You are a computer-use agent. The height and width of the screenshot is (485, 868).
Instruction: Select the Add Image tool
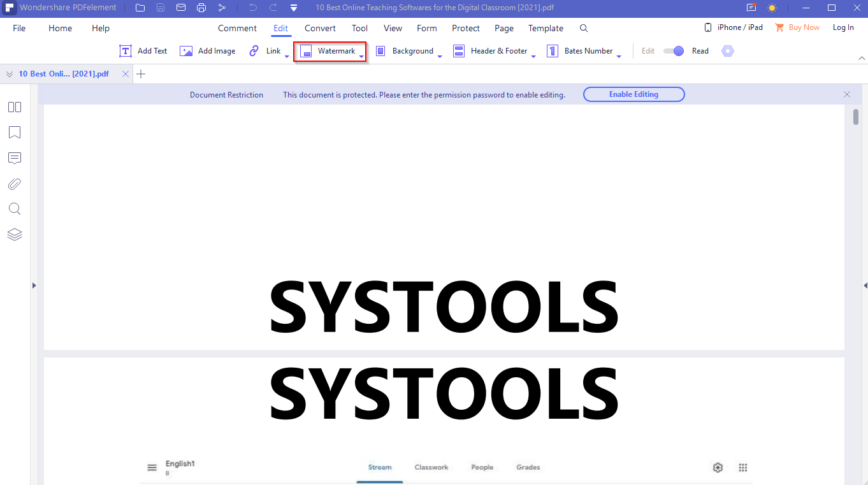click(208, 51)
